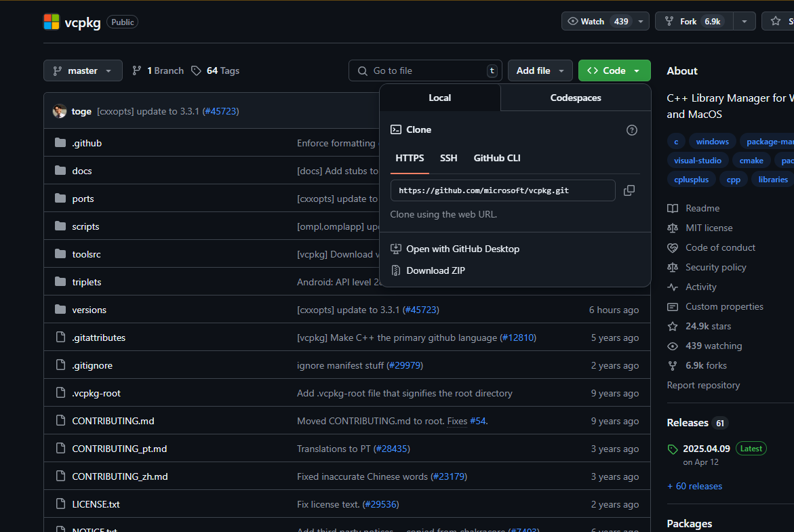Select the SSH clone tab
The image size is (794, 532).
[449, 159]
